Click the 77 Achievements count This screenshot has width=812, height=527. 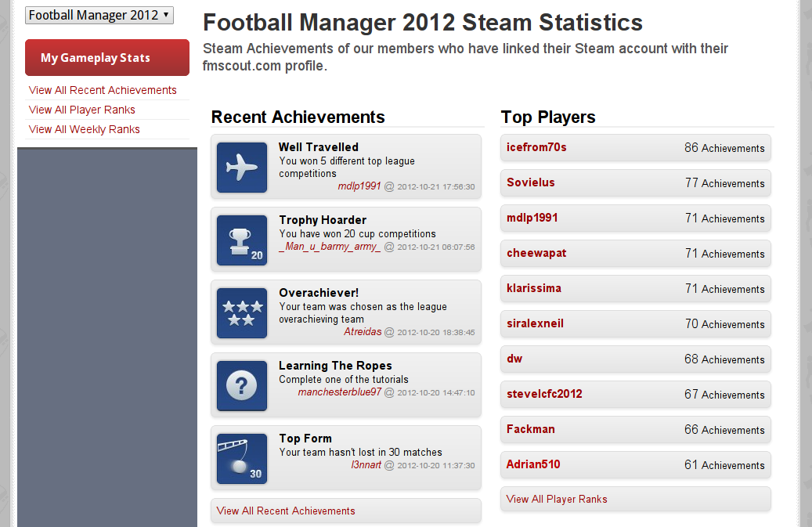[725, 183]
